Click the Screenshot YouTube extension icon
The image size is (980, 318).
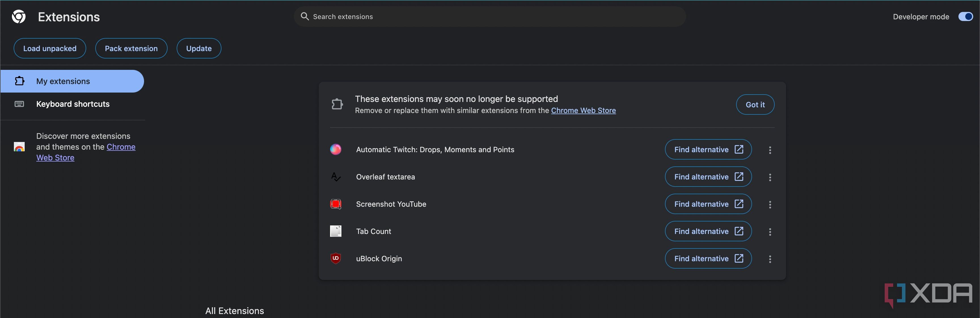(336, 204)
